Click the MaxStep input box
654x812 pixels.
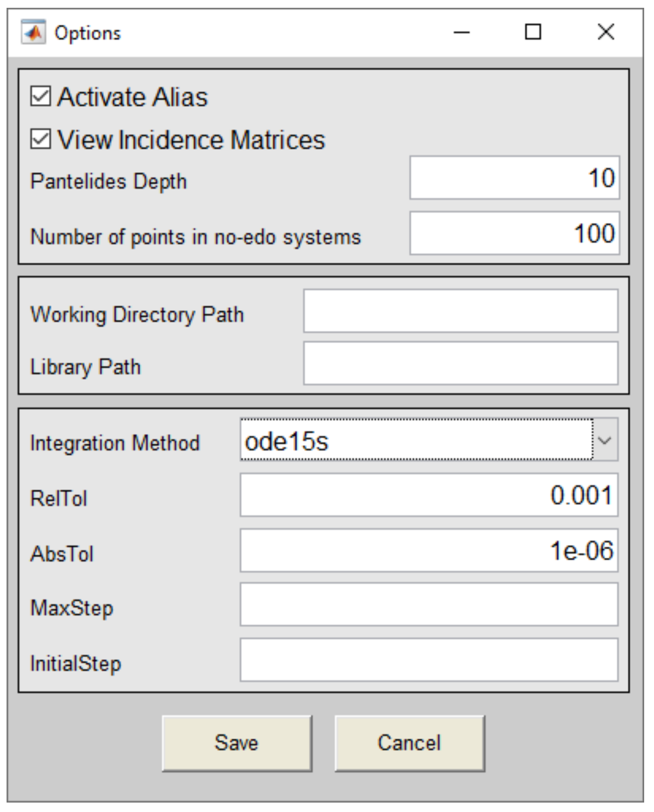pyautogui.click(x=429, y=604)
